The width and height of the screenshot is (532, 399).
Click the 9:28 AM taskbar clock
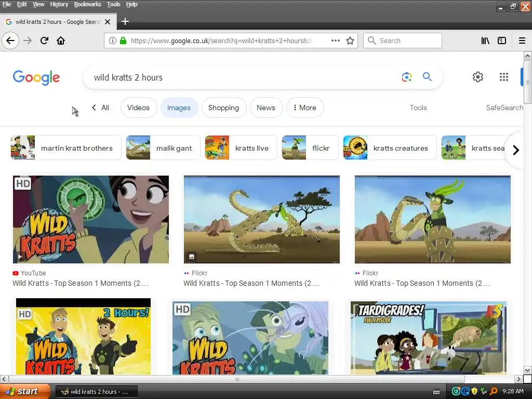[513, 392]
